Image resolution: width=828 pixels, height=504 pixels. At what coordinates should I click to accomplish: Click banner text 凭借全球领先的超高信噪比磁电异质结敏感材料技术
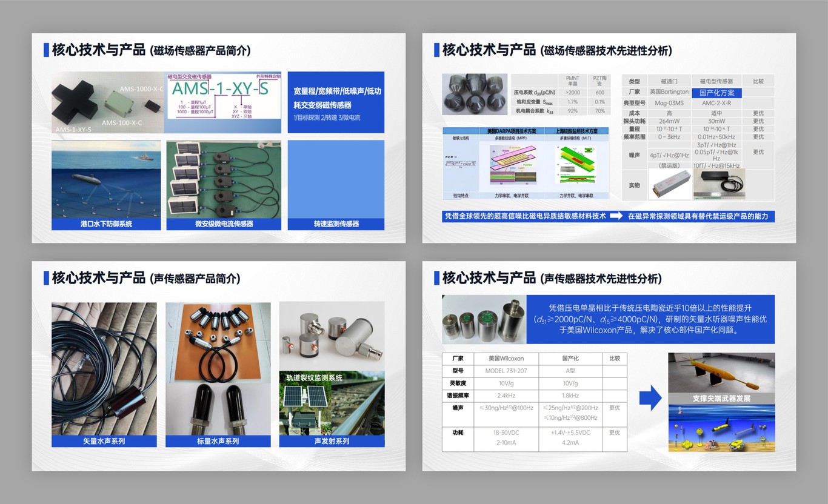click(x=525, y=216)
